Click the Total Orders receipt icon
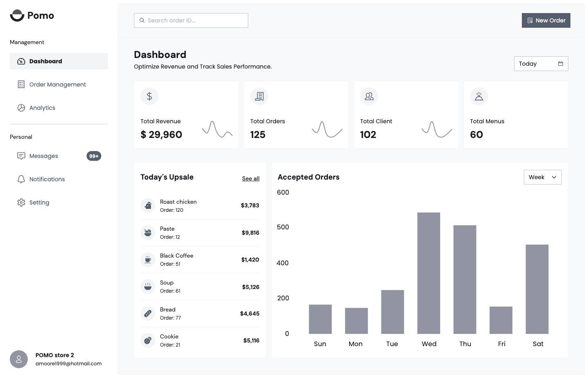The height and width of the screenshot is (378, 588). [259, 96]
